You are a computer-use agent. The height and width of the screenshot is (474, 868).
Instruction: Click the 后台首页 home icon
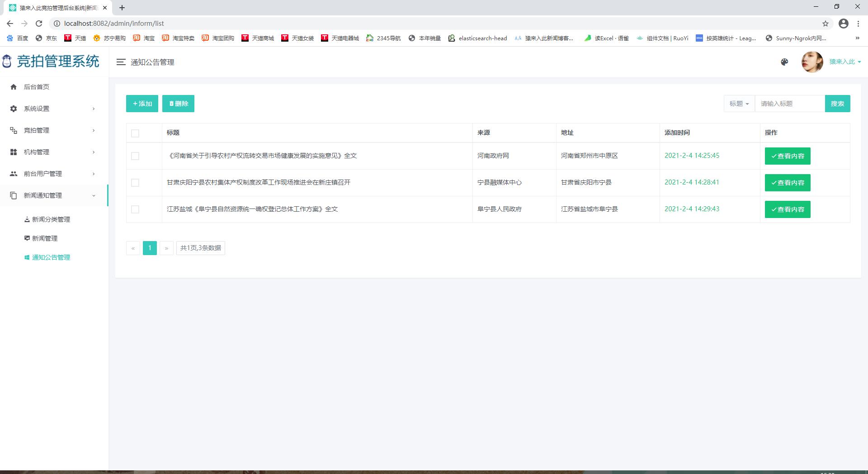tap(13, 87)
